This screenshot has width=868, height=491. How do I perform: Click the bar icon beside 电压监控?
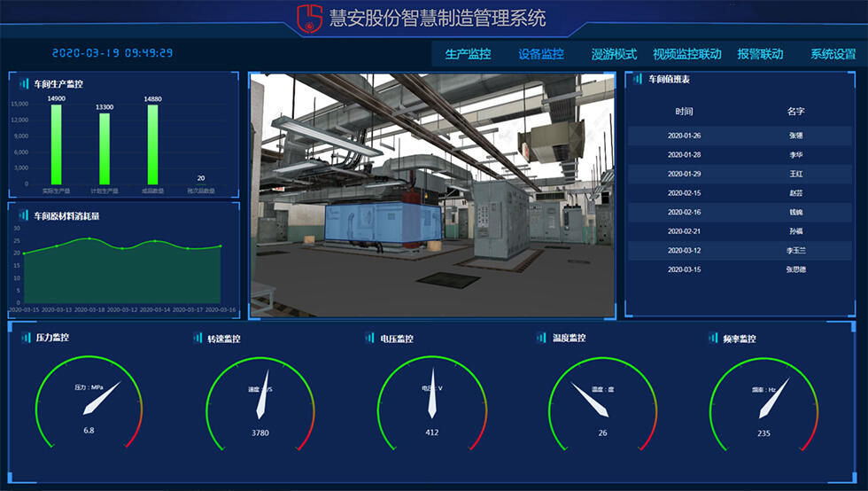(370, 338)
